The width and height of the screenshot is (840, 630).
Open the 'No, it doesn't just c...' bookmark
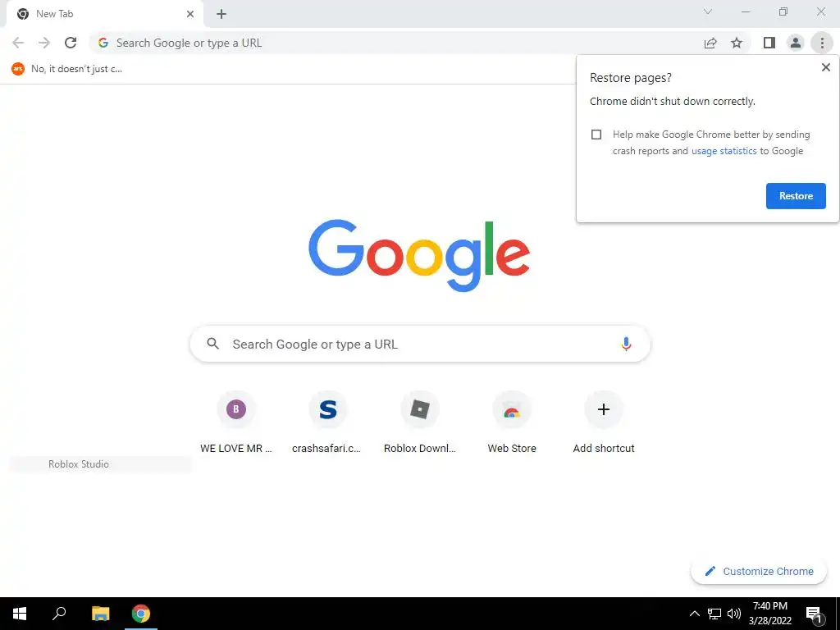(x=67, y=69)
